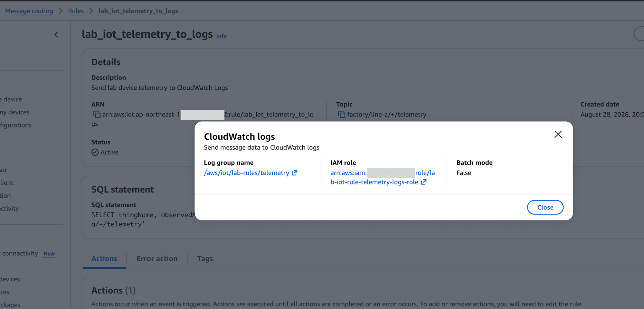Click the 'factory/line-a/+/telemetry' topic value

point(386,115)
